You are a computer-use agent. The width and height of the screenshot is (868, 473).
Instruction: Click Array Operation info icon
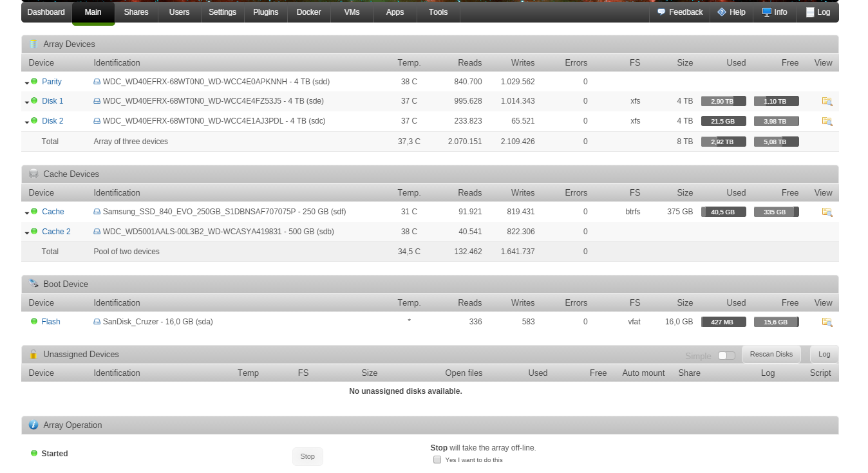[x=33, y=425]
